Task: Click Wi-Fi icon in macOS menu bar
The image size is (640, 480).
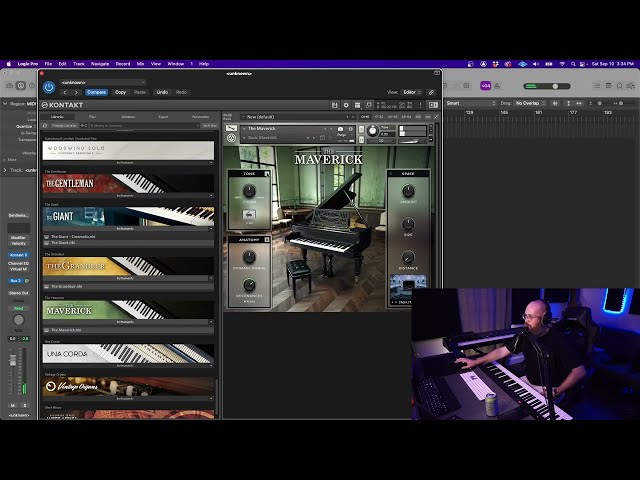Action: [562, 64]
